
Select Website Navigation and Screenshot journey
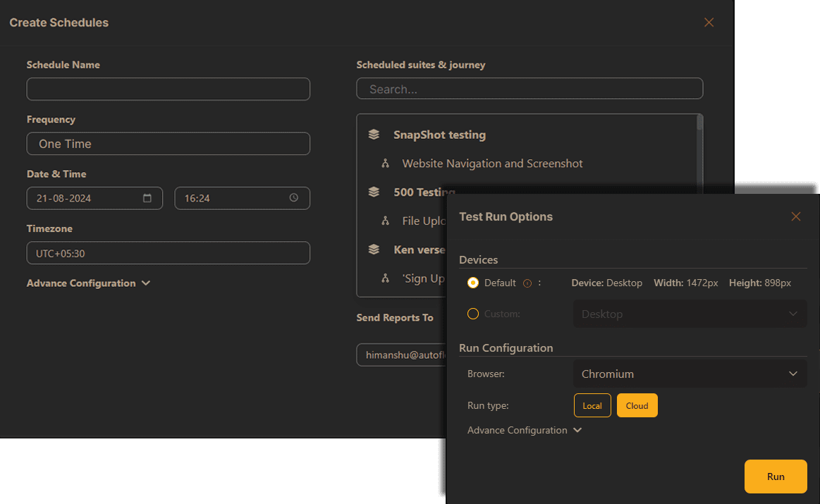click(x=492, y=164)
